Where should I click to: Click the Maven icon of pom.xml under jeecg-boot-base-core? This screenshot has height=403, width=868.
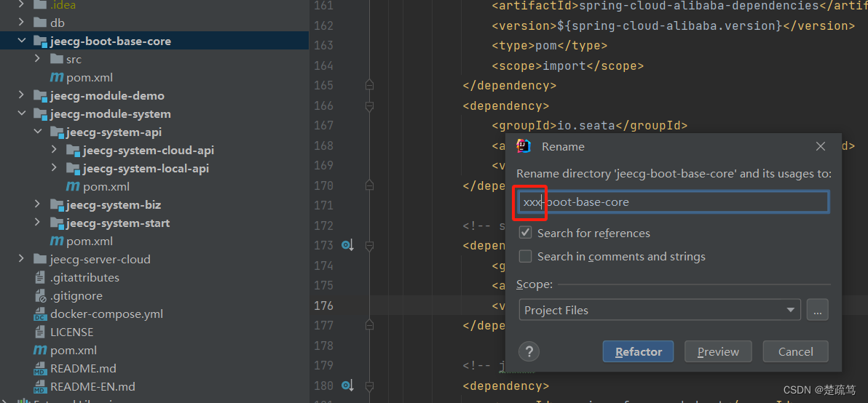[x=57, y=77]
